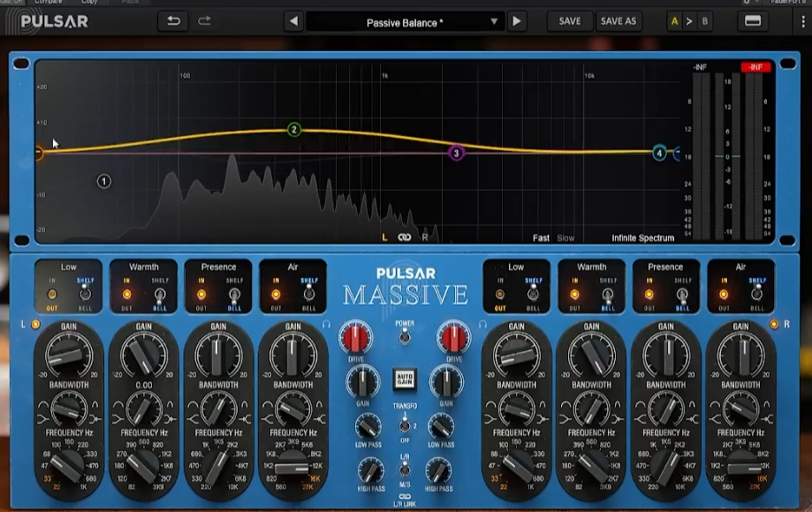812x512 pixels.
Task: Click the Undo arrow in top bar
Action: [173, 21]
